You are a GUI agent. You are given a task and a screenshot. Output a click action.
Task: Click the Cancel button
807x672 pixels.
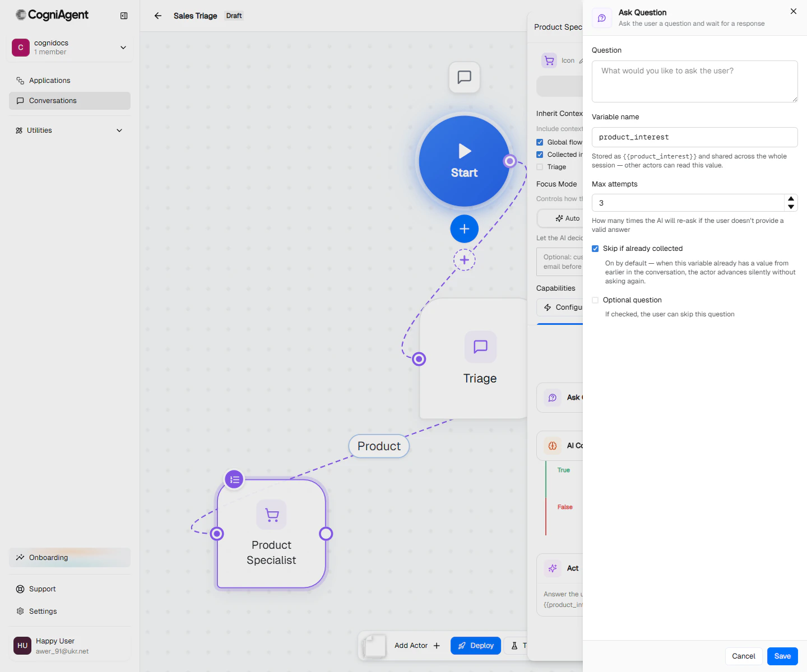pos(744,656)
